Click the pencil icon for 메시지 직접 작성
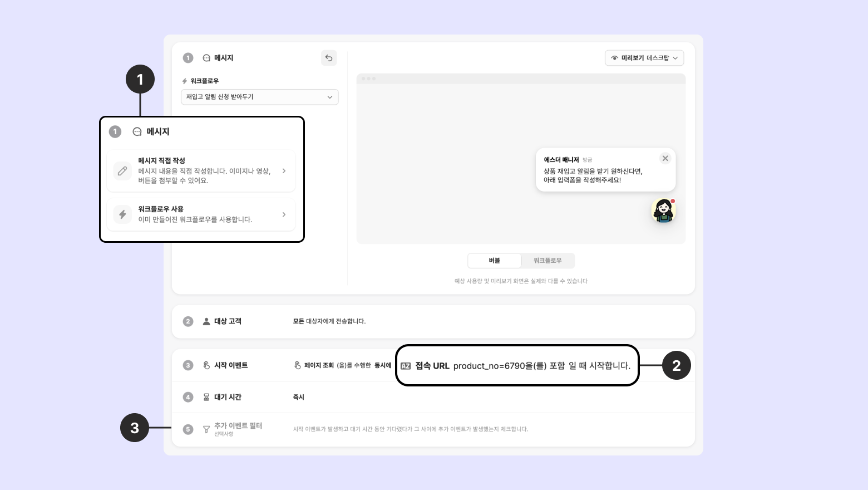The height and width of the screenshot is (490, 868). pos(122,171)
